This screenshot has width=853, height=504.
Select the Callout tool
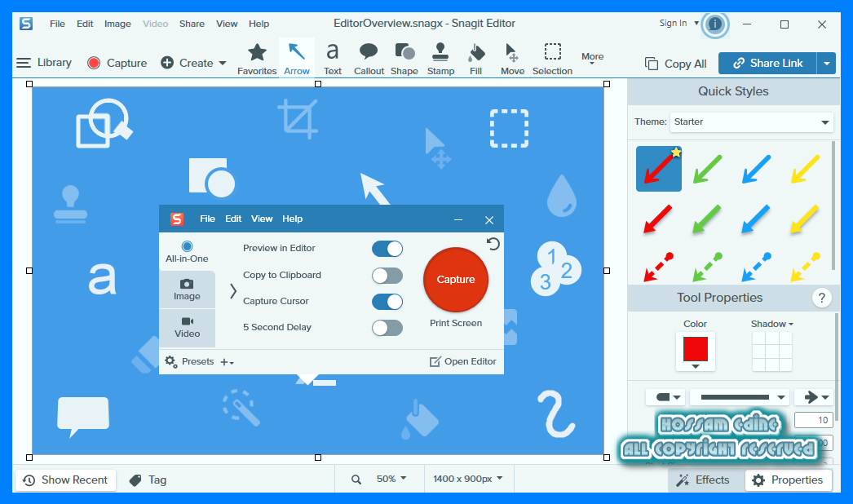[x=369, y=59]
